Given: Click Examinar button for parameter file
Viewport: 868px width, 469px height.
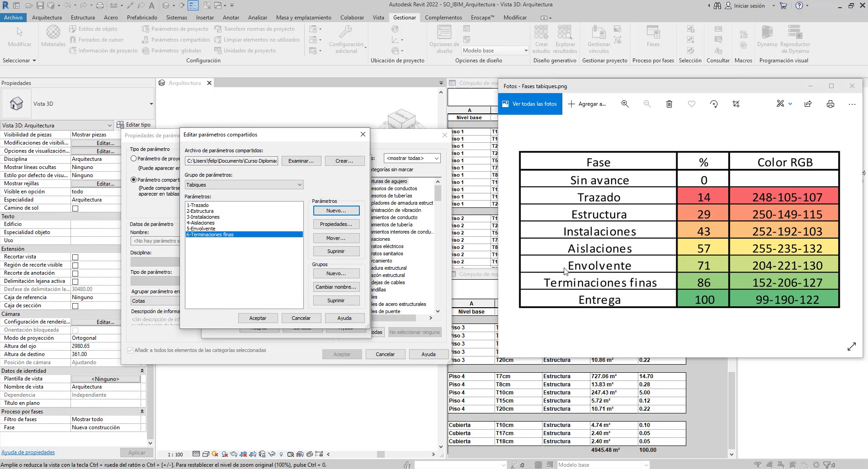Looking at the screenshot, I should 301,161.
